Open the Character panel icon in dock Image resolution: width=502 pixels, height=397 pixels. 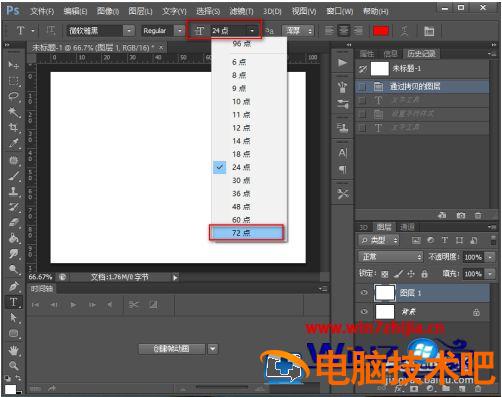pyautogui.click(x=342, y=153)
